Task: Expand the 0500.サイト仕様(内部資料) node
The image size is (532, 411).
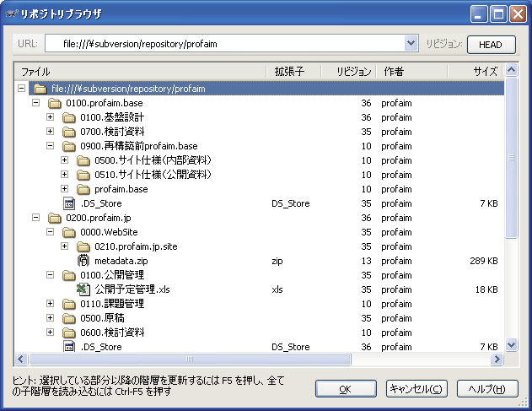Action: point(64,160)
